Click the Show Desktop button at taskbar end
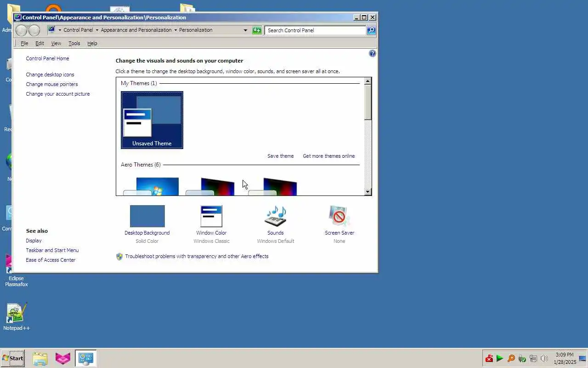The width and height of the screenshot is (588, 368). coord(582,358)
